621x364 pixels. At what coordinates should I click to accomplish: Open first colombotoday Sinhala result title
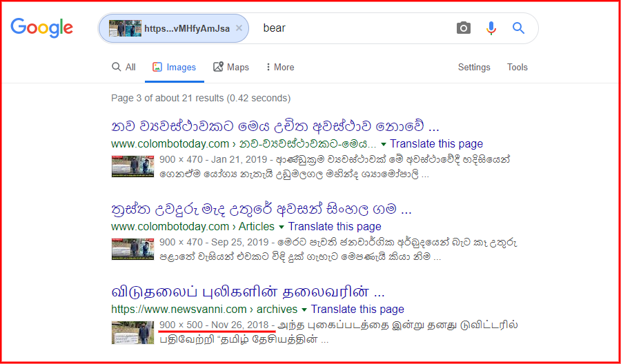pyautogui.click(x=275, y=127)
